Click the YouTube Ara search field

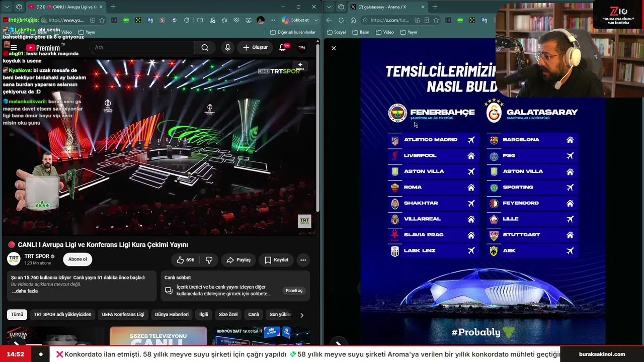point(142,47)
